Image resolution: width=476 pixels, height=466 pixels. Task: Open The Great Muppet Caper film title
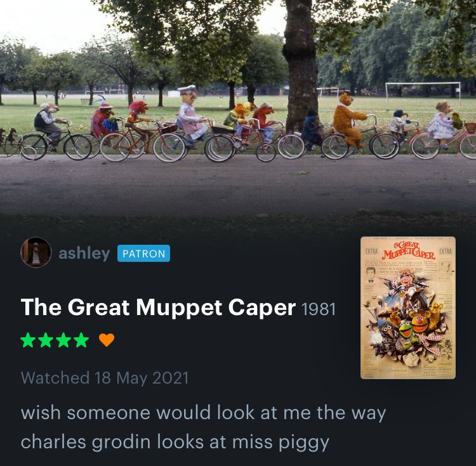pyautogui.click(x=158, y=307)
